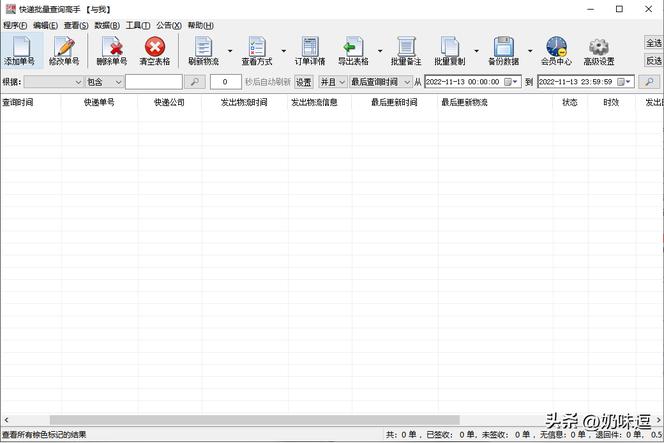Viewport: 664px width, 443px height.
Task: Click the magnifier search button after the end date
Action: (x=649, y=82)
